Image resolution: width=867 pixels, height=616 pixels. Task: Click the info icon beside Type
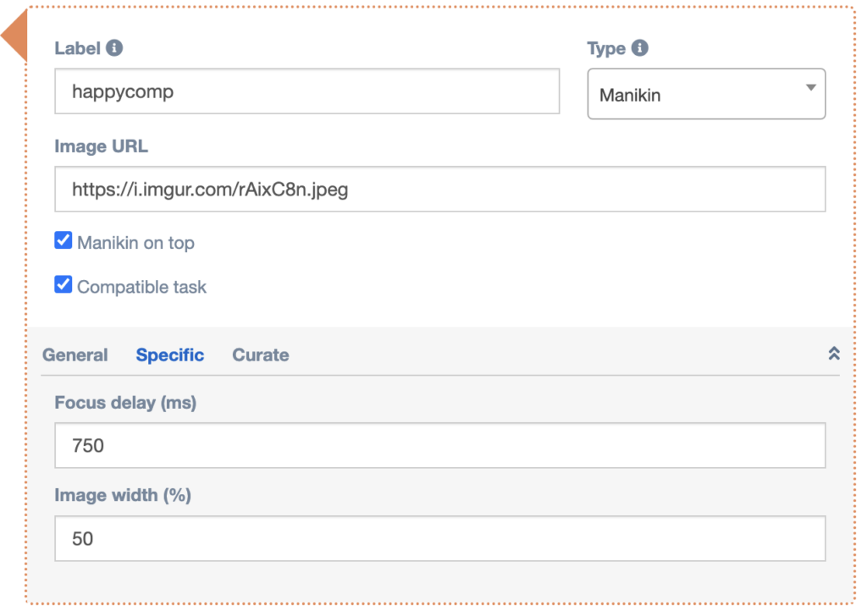pos(640,48)
